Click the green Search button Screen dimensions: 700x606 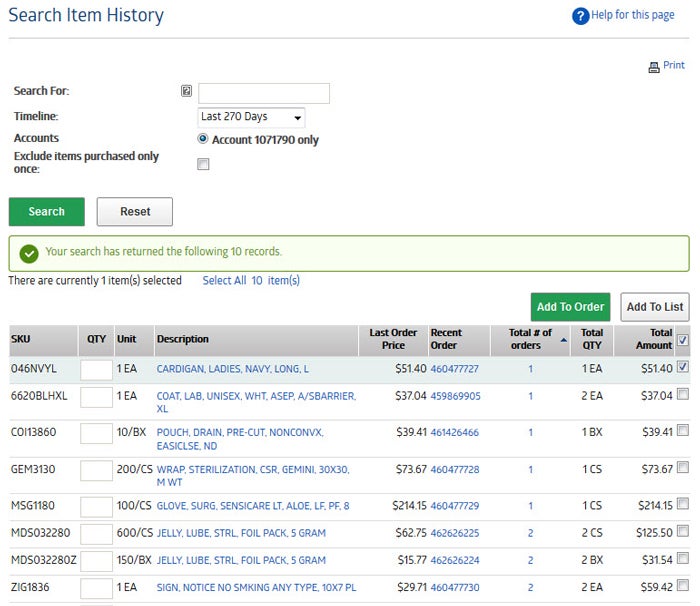47,212
